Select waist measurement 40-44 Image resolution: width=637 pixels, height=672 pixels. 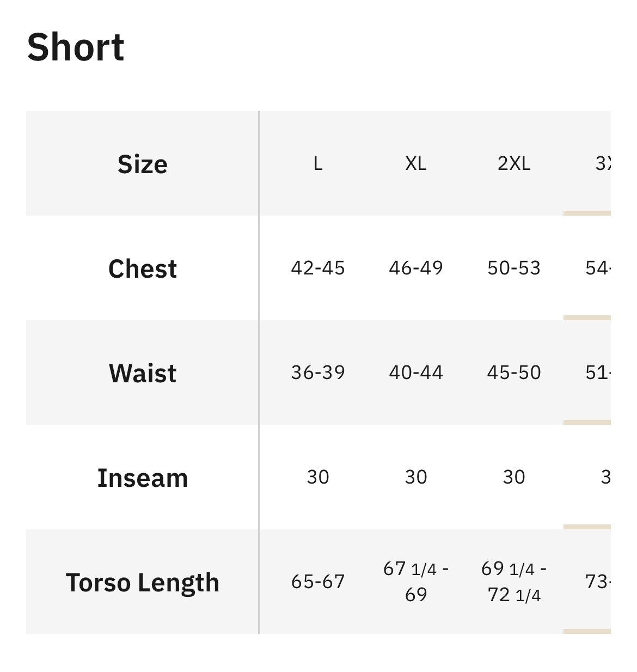click(416, 372)
